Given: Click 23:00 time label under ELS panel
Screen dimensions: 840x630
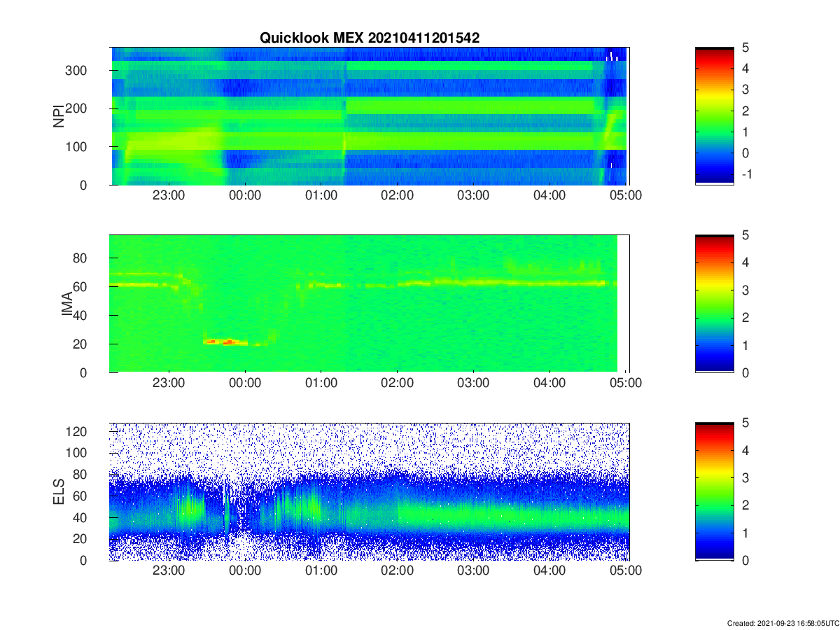Looking at the screenshot, I should point(168,571).
